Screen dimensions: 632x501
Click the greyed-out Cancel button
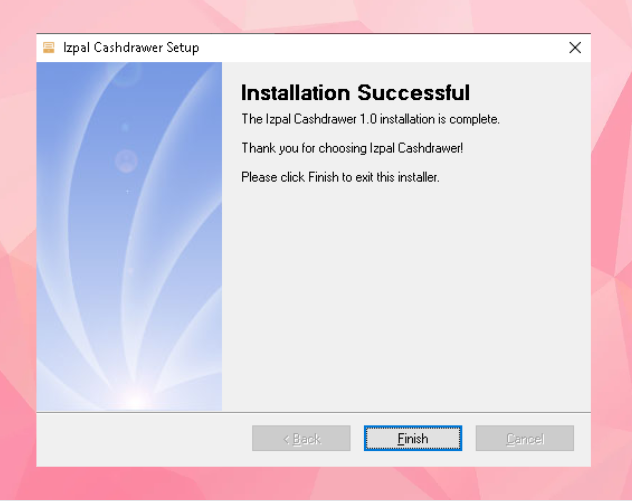pyautogui.click(x=524, y=438)
